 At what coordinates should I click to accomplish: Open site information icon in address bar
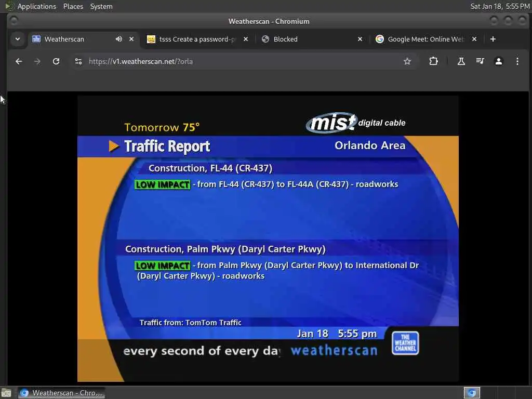(x=78, y=61)
